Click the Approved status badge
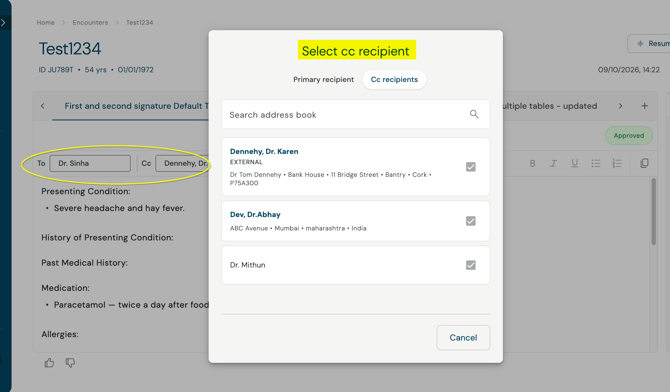Screen dimensions: 670x392 pos(629,136)
